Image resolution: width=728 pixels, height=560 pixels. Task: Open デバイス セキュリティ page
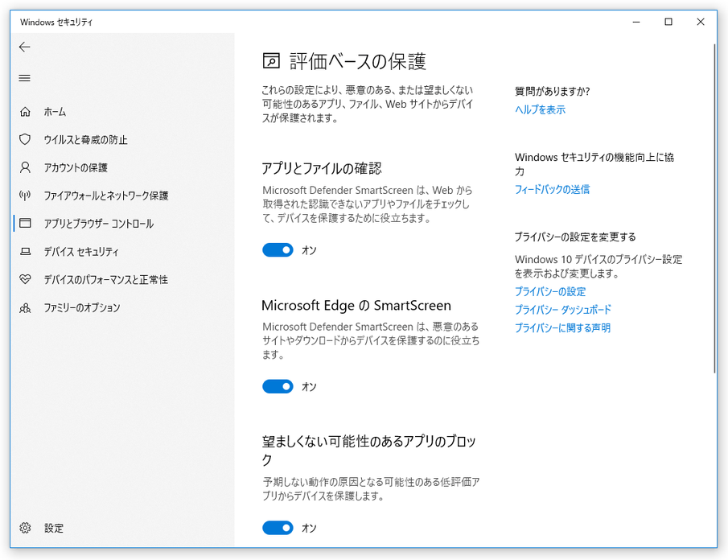pyautogui.click(x=81, y=252)
